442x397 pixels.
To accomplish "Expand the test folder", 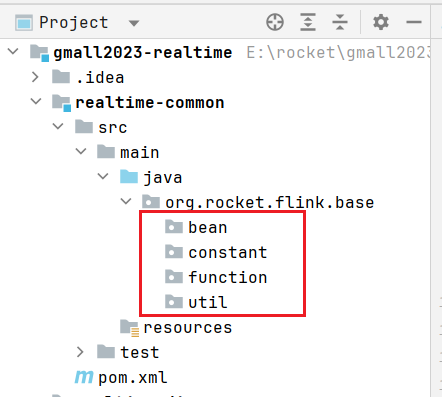I will pyautogui.click(x=80, y=352).
